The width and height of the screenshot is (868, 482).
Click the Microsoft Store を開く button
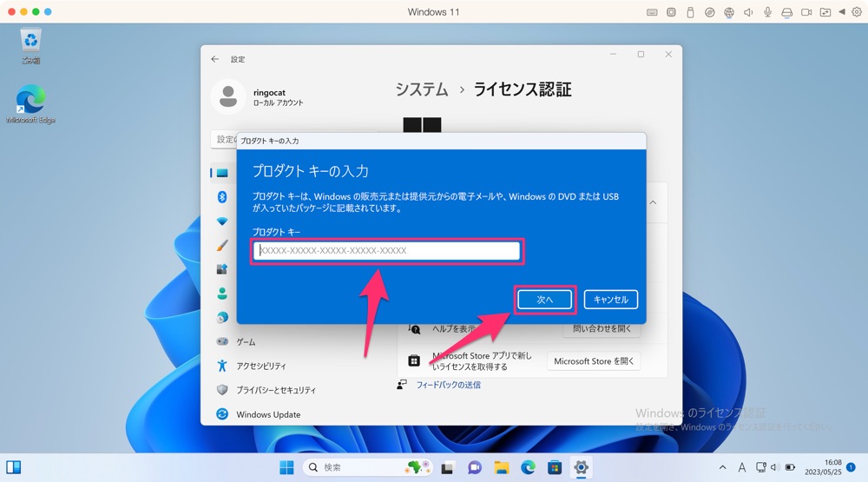(594, 361)
